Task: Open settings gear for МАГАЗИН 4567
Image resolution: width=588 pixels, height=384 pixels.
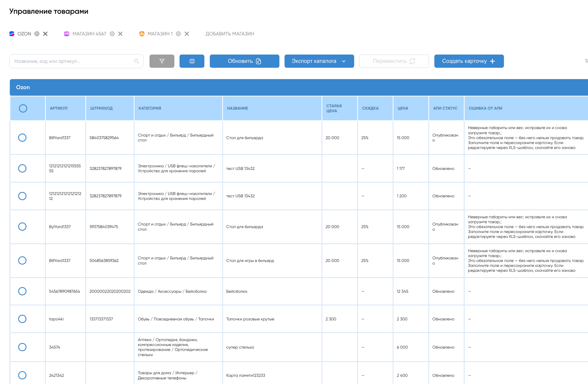Action: [112, 34]
